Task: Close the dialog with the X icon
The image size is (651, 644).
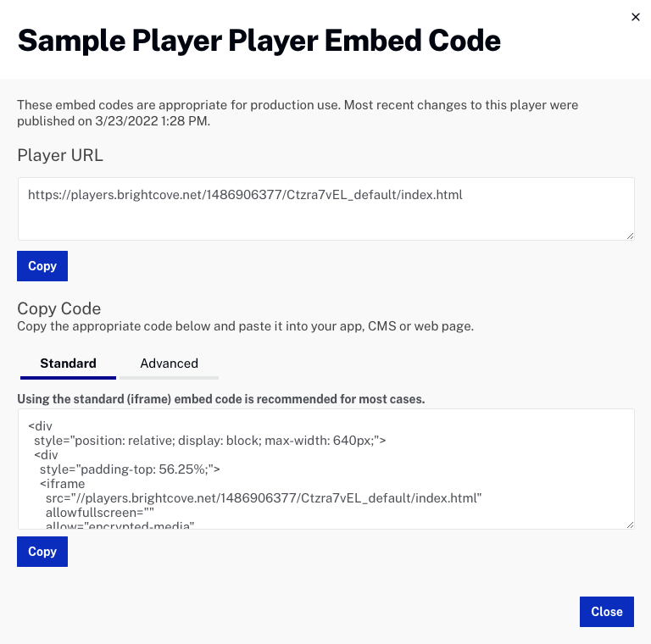Action: click(x=636, y=17)
